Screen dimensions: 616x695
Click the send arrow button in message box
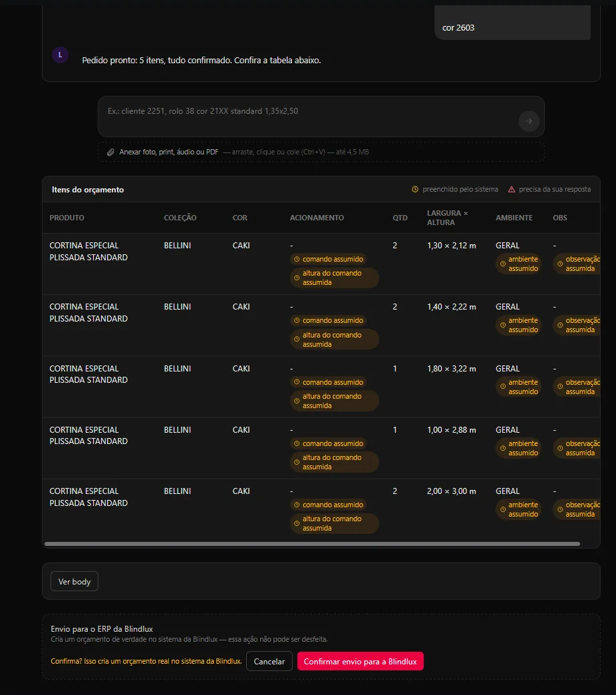[x=529, y=121]
